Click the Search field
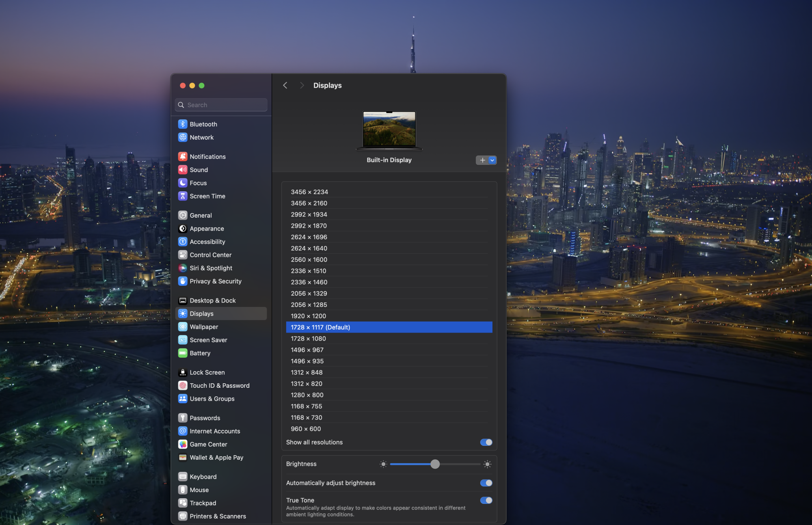 coord(221,105)
